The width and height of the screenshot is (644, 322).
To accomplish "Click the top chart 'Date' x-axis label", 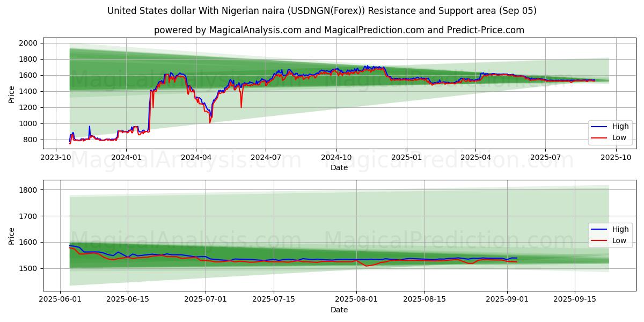I will [339, 167].
